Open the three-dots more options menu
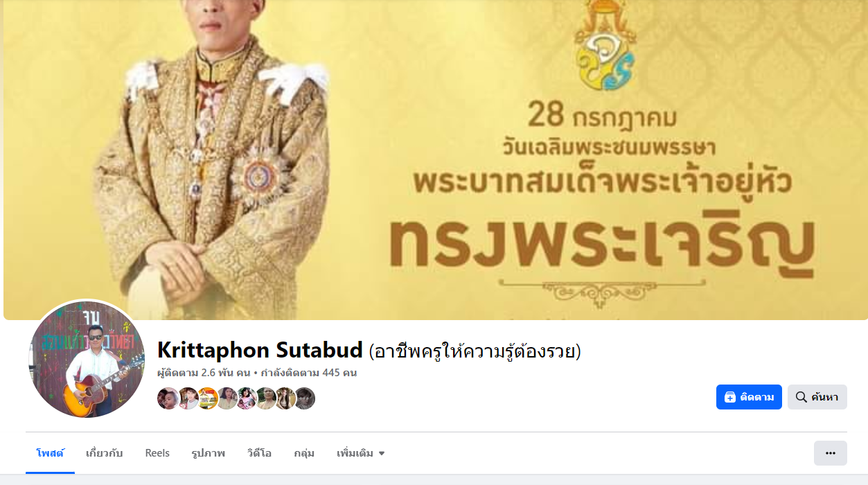Viewport: 868px width, 485px height. [830, 453]
